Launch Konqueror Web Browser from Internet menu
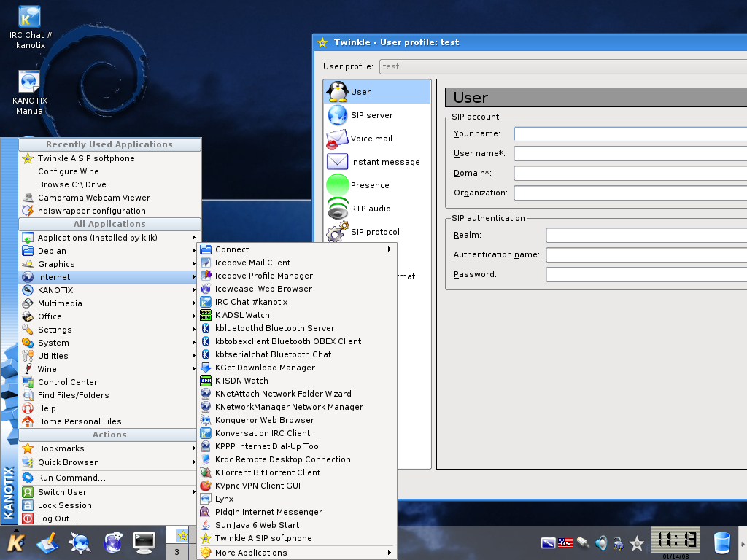Viewport: 747px width, 560px height. 298,420
